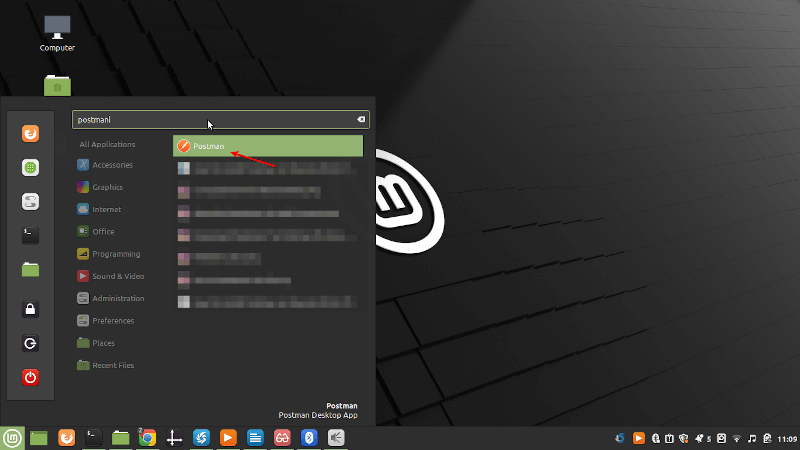Click the Show Desktop panel button

coord(39,438)
